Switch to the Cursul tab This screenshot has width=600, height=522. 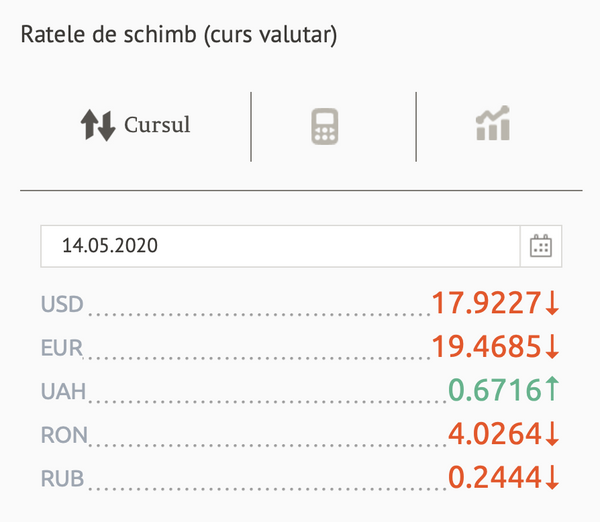135,125
